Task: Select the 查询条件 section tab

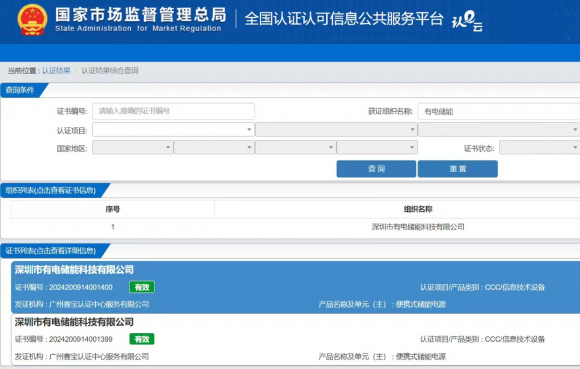Action: point(20,90)
